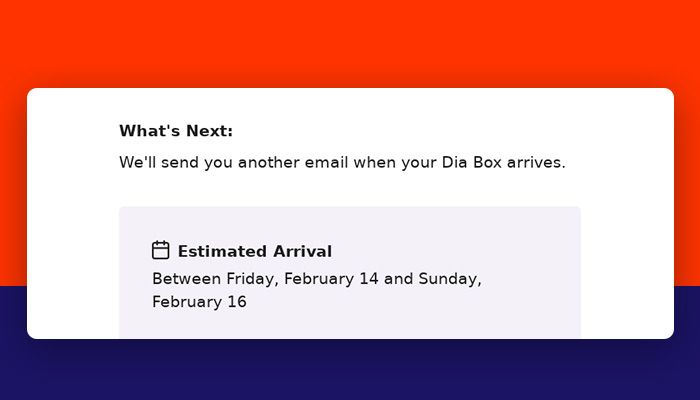
Task: Click the "Estimated Arrival" bold label
Action: 255,251
